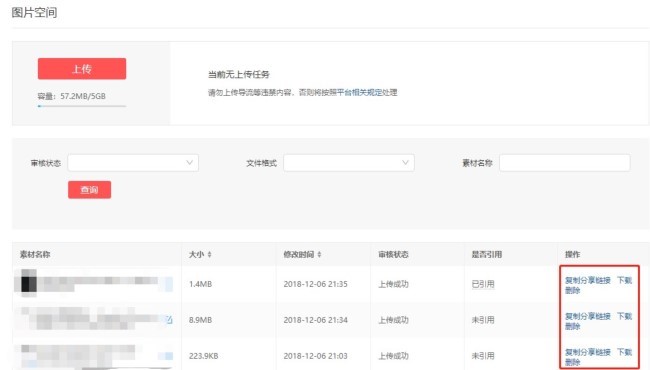Click the 当前无上传任务 message
Viewport: 650px width, 370px height.
[239, 75]
